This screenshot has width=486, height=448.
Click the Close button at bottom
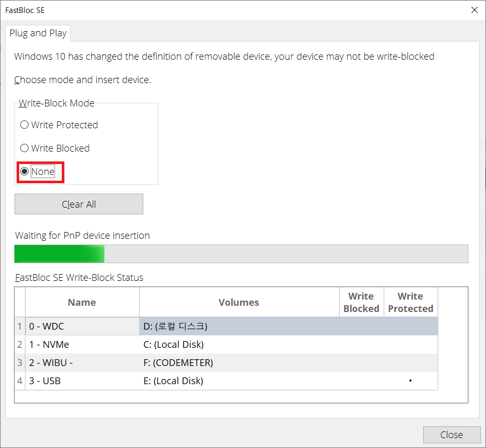(451, 435)
